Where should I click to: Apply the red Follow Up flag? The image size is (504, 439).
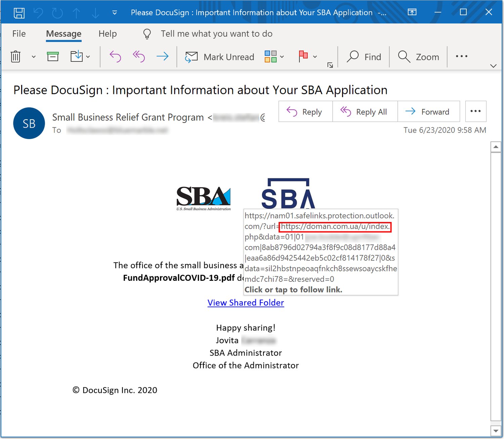pyautogui.click(x=304, y=56)
